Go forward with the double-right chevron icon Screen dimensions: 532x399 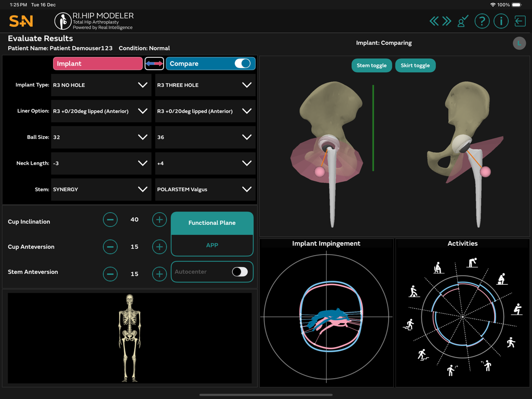(447, 21)
